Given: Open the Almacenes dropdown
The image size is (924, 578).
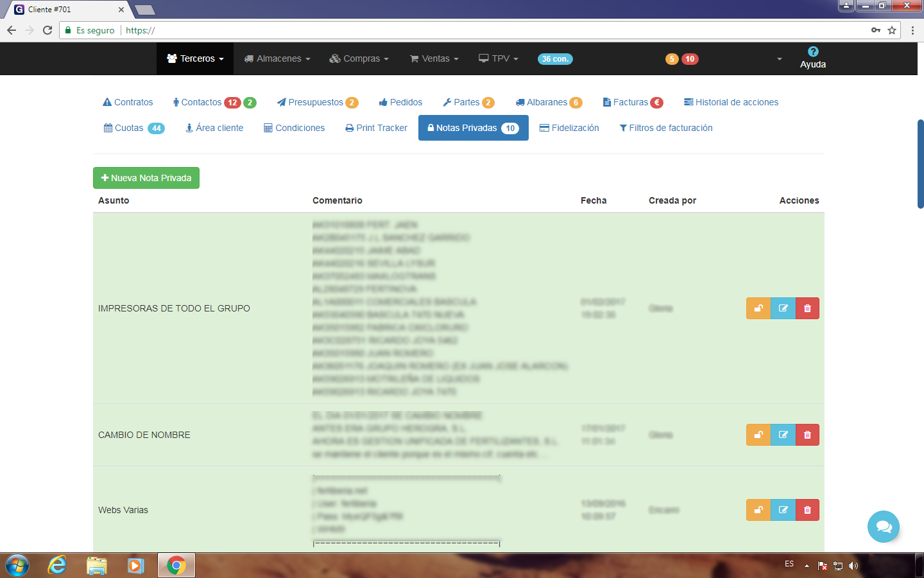Looking at the screenshot, I should click(x=277, y=58).
